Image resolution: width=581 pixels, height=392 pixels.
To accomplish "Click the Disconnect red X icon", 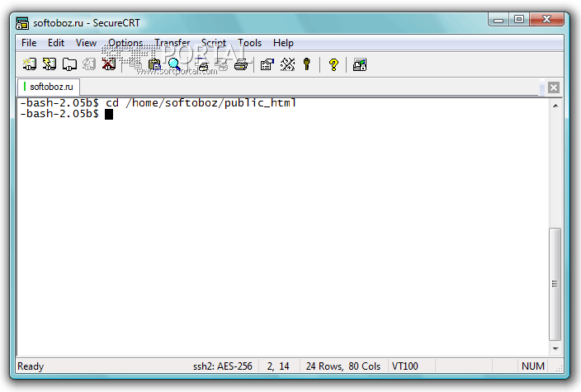I will click(109, 64).
